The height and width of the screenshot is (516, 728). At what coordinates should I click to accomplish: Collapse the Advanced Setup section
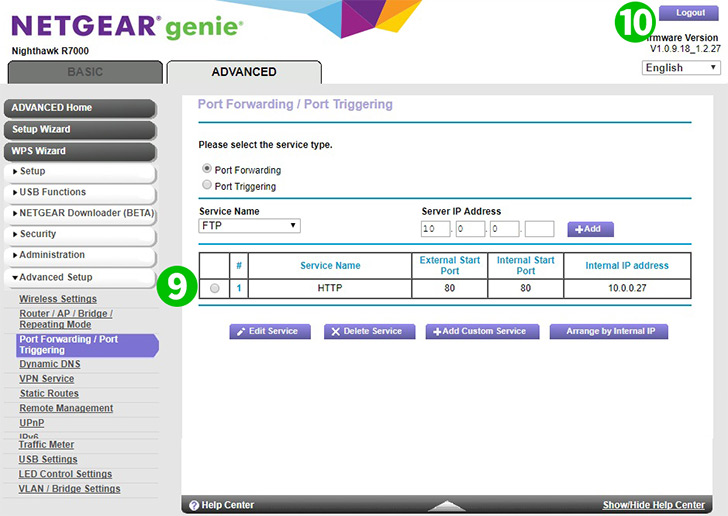79,277
